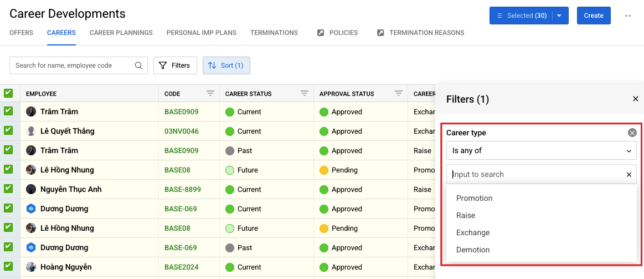Clear the Input to search field
This screenshot has height=279, width=644.
point(629,175)
